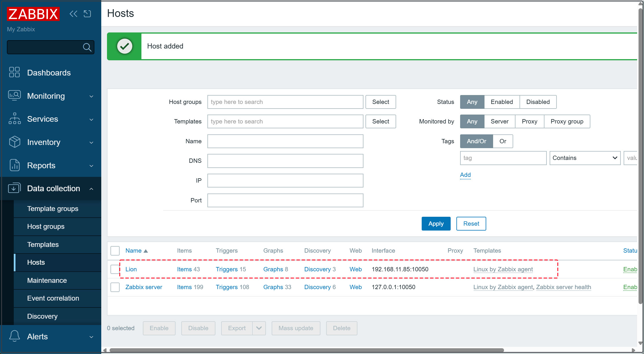This screenshot has width=644, height=354.
Task: Click the sidebar hide icon
Action: 87,14
